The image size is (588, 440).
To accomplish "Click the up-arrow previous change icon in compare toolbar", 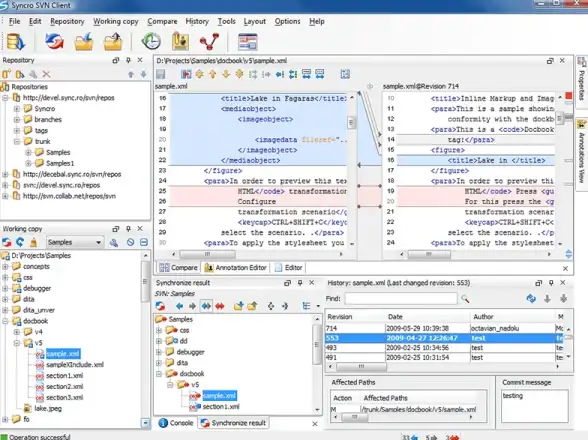I will pyautogui.click(x=213, y=74).
